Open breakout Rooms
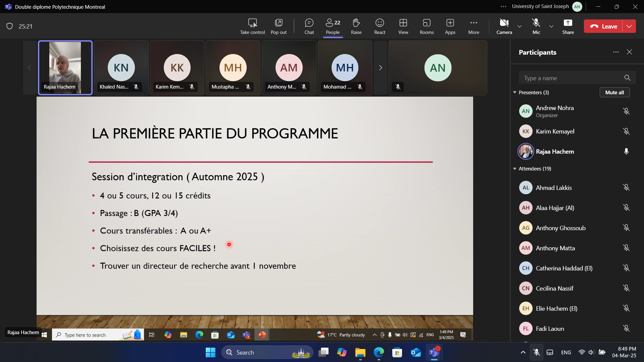Viewport: 644px width, 362px height. coord(427,26)
